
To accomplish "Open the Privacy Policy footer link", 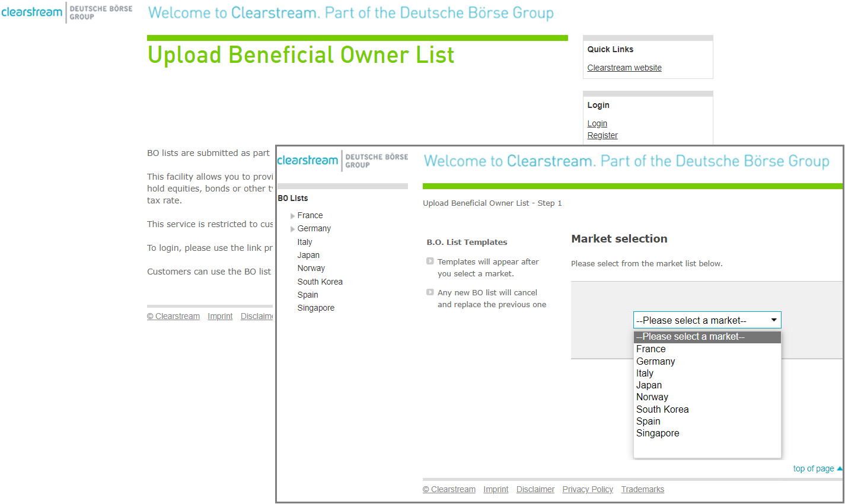I will pos(588,489).
